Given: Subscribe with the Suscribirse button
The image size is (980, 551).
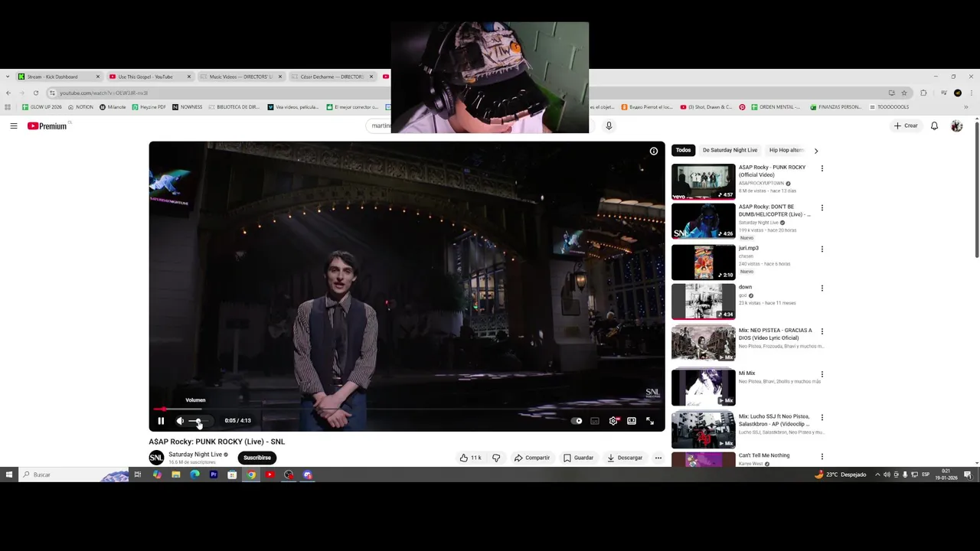Looking at the screenshot, I should (257, 458).
